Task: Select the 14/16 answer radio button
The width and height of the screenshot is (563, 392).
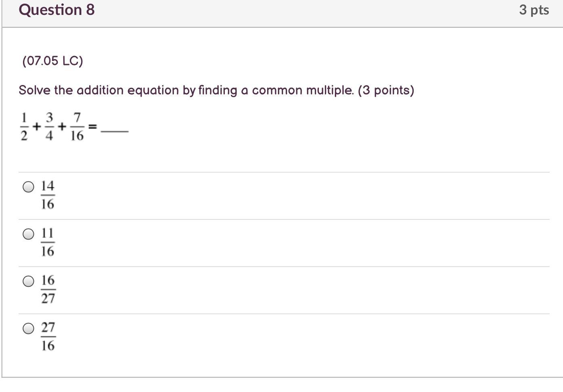Action: tap(28, 187)
